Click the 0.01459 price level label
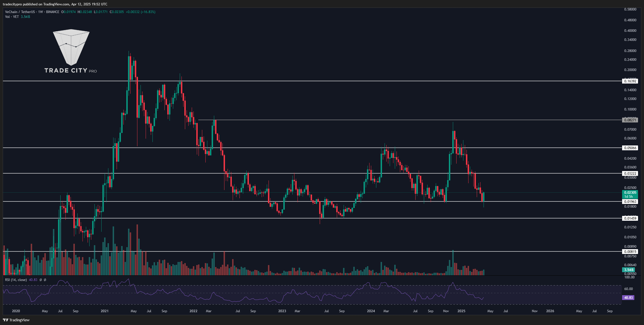The height and width of the screenshot is (325, 644). (x=630, y=218)
